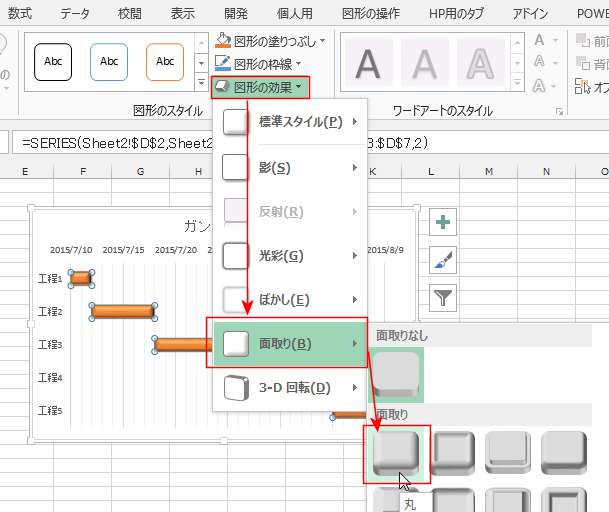Select the round (丸) bevel preset
The width and height of the screenshot is (609, 512).
point(397,453)
